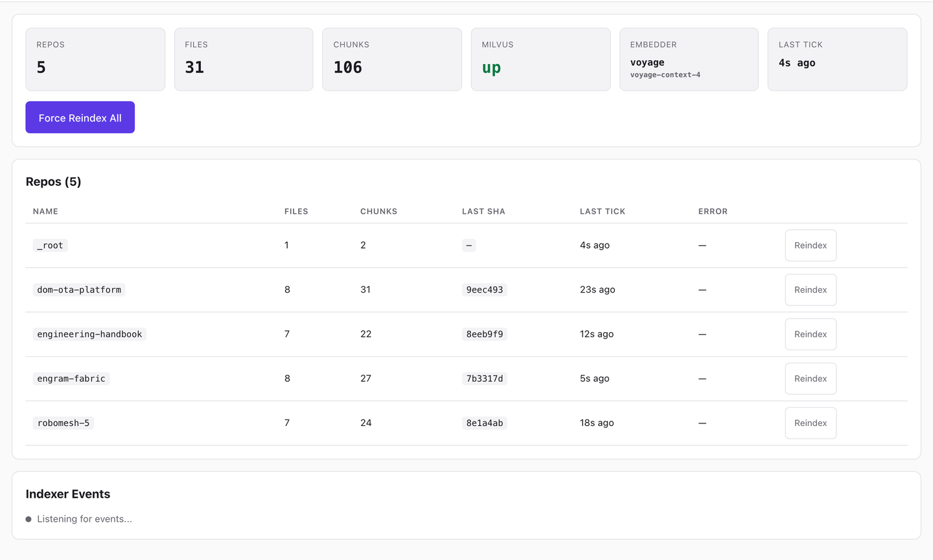Click the Files total value 31
Image resolution: width=933 pixels, height=560 pixels.
click(x=194, y=67)
